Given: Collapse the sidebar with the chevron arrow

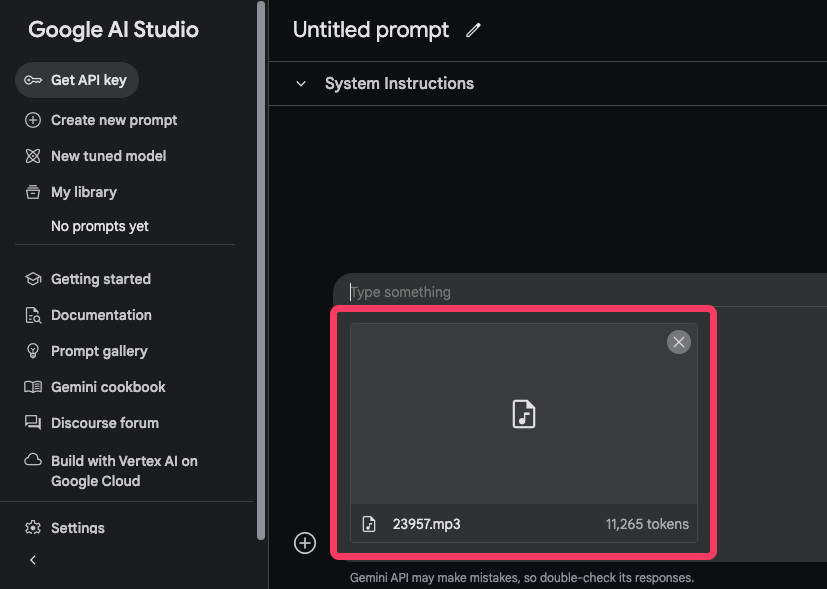Looking at the screenshot, I should tap(32, 560).
